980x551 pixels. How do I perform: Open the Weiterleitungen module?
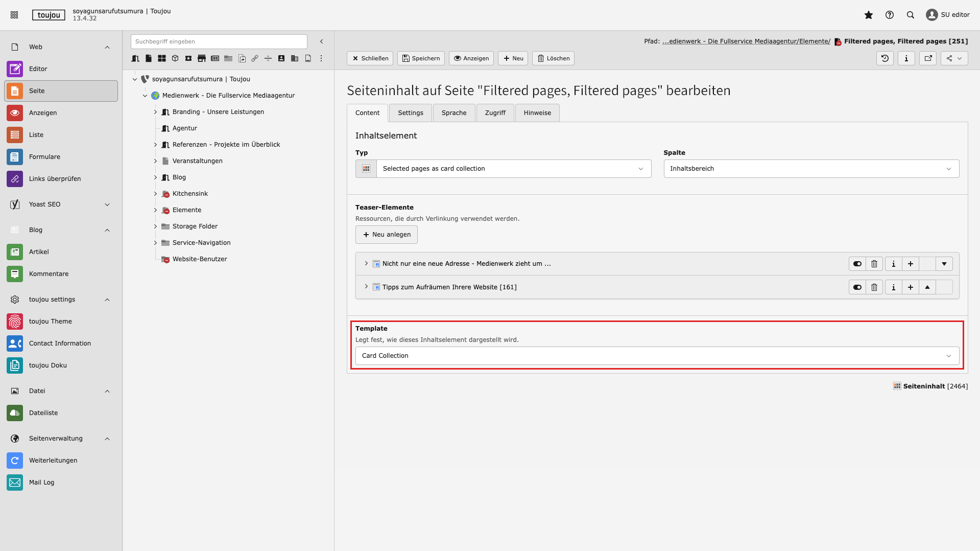(61, 460)
